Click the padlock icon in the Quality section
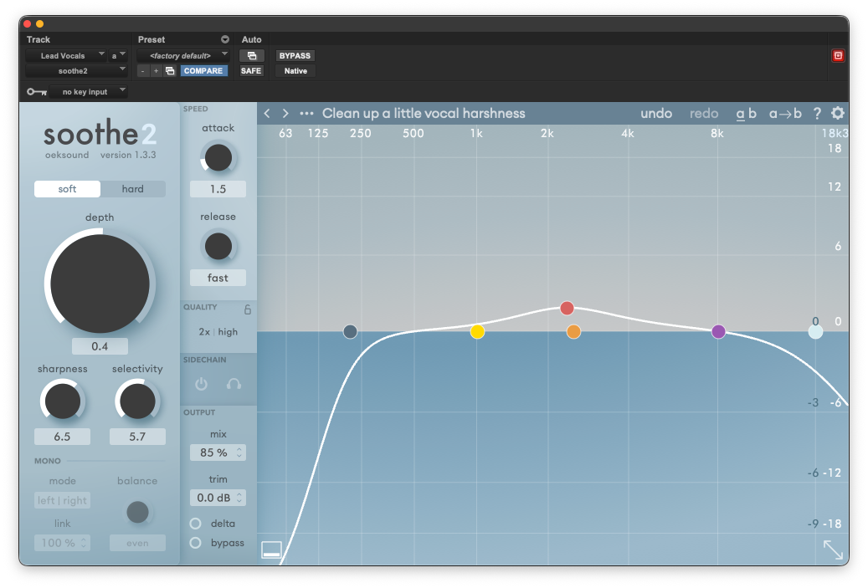 [247, 309]
